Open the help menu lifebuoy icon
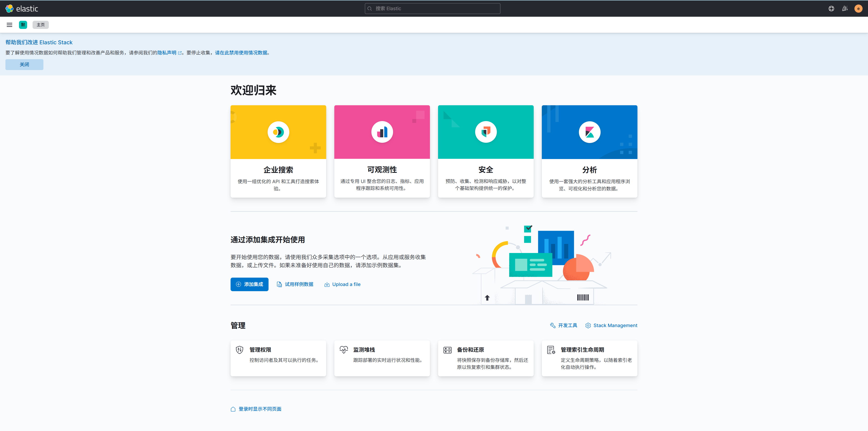The height and width of the screenshot is (431, 868). [x=831, y=8]
